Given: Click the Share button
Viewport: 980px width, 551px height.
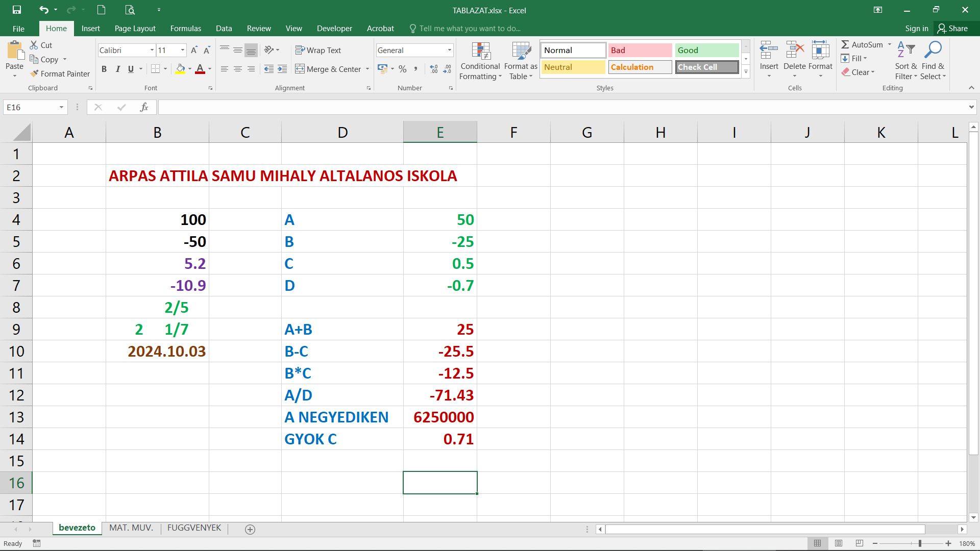Looking at the screenshot, I should click(x=952, y=29).
